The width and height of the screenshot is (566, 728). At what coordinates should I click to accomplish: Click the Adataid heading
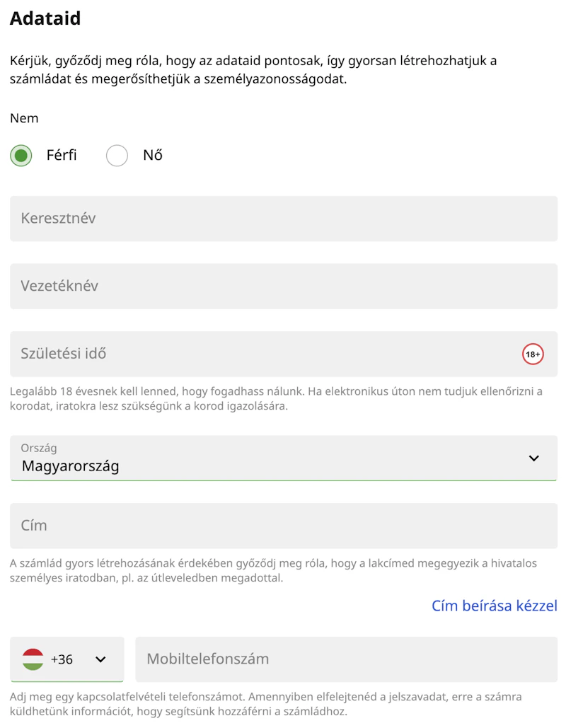point(45,19)
